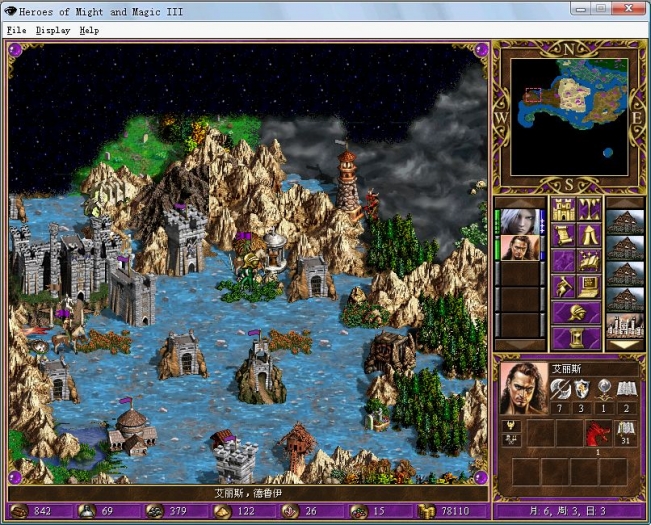
Task: Open the spellbook cast spell button
Action: click(589, 261)
